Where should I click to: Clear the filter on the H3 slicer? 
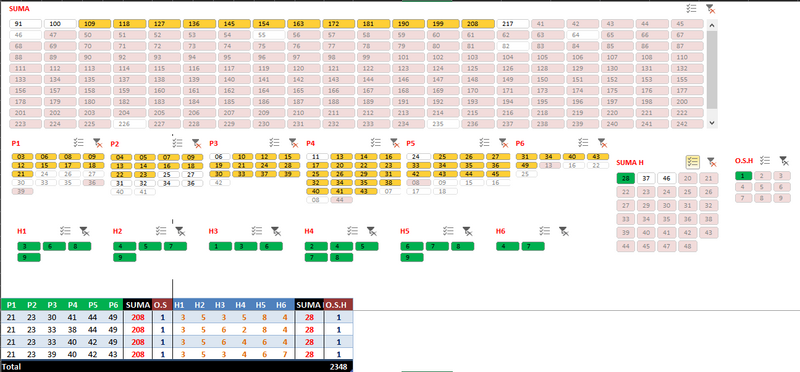pos(276,231)
